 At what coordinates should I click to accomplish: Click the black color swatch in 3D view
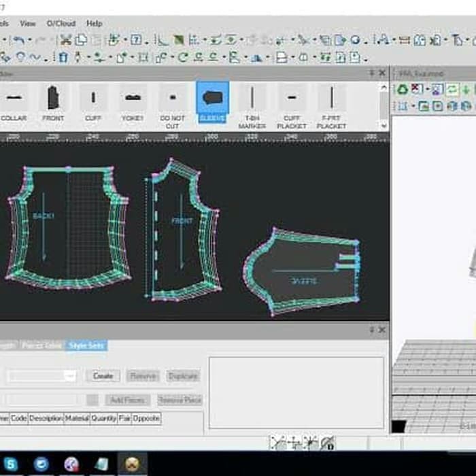[398, 426]
